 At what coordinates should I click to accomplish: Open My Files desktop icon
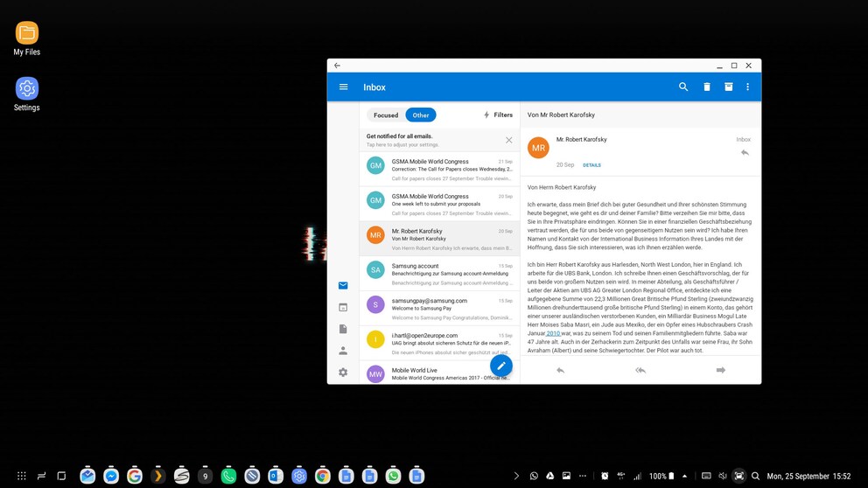click(26, 38)
